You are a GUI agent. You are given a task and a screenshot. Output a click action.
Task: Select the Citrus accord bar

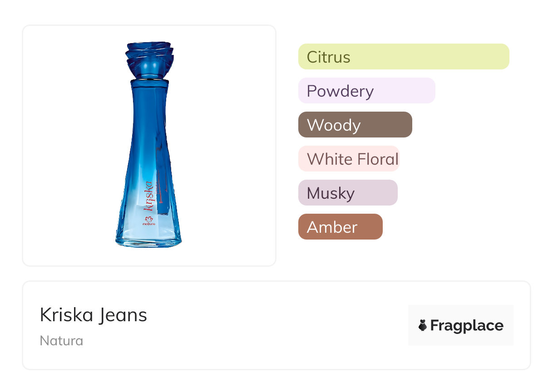click(403, 57)
